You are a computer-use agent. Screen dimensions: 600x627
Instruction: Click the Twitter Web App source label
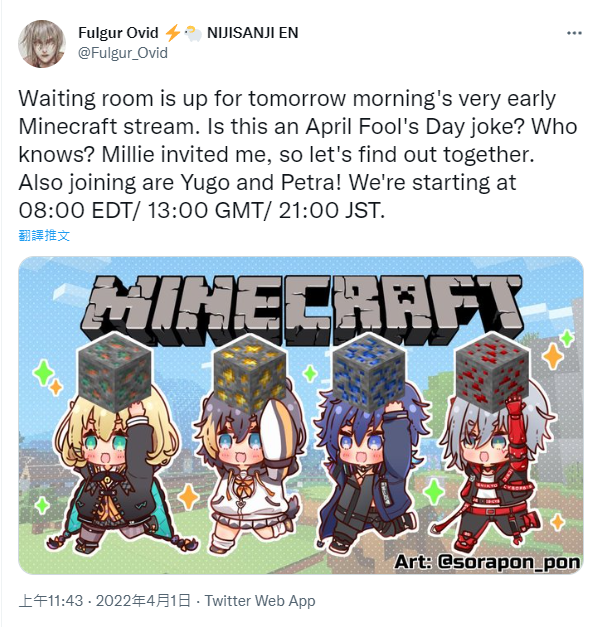pos(260,601)
